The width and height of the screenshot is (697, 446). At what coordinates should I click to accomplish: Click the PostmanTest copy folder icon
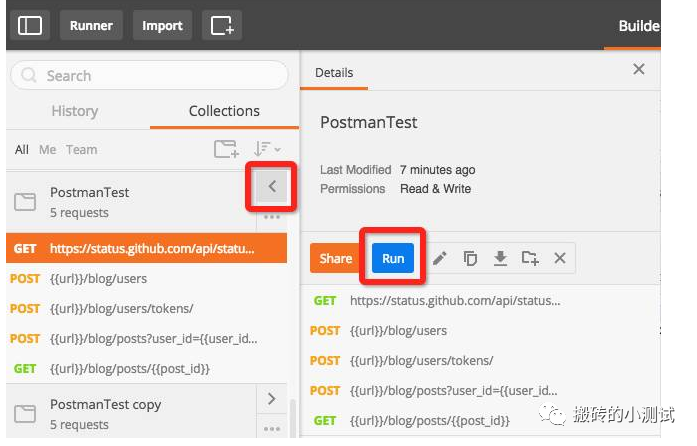pyautogui.click(x=25, y=414)
